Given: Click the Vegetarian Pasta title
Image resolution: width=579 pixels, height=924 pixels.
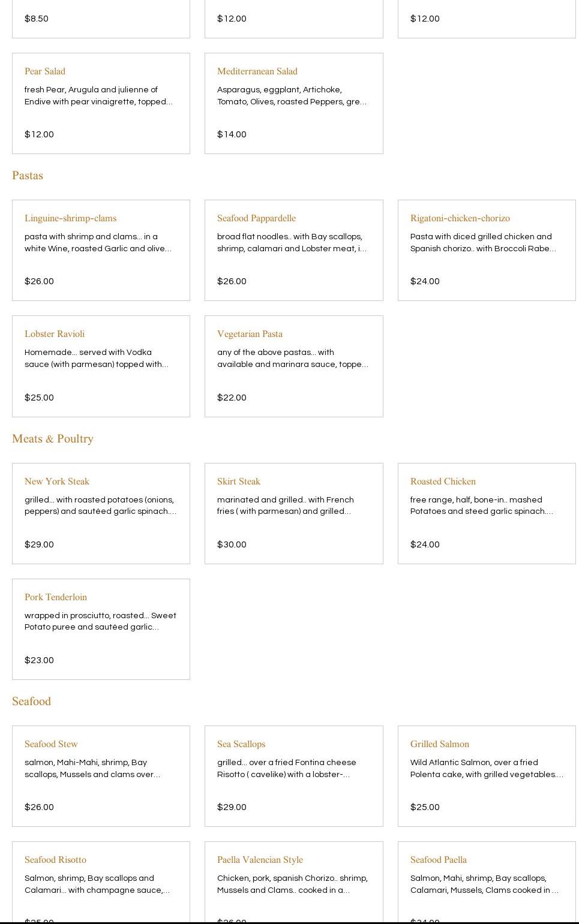Looking at the screenshot, I should click(250, 334).
